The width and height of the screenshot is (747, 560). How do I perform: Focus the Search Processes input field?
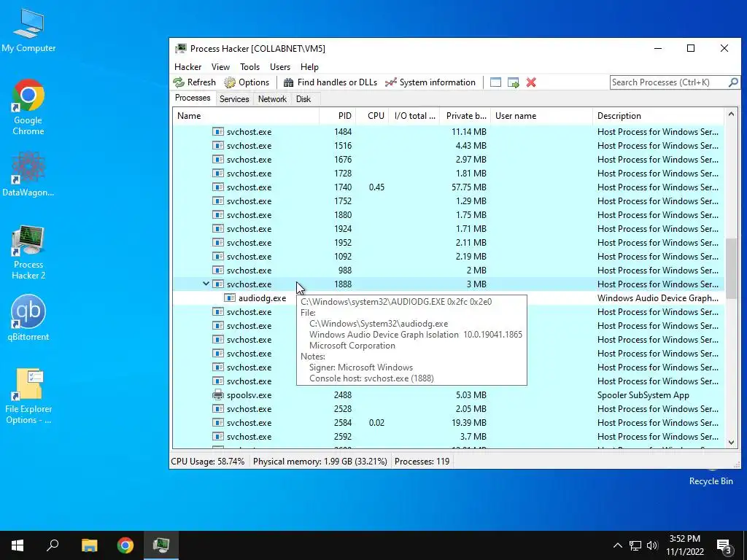tap(669, 82)
